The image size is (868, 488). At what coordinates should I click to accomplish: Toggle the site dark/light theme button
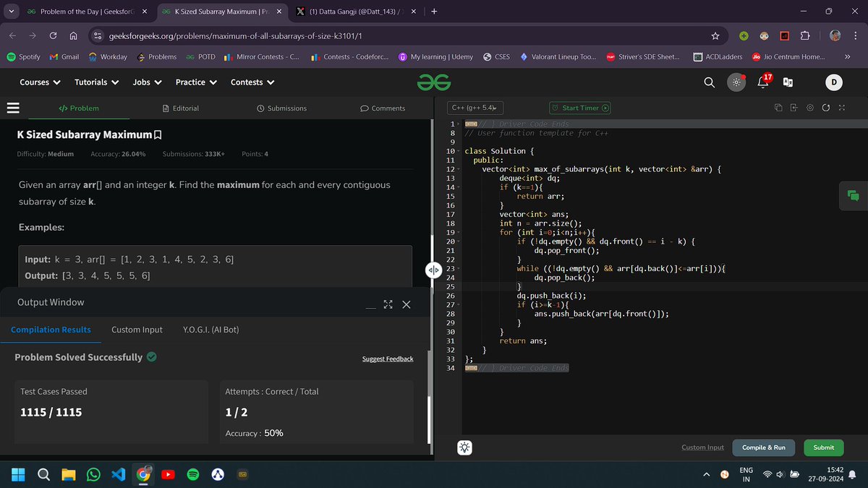click(736, 82)
